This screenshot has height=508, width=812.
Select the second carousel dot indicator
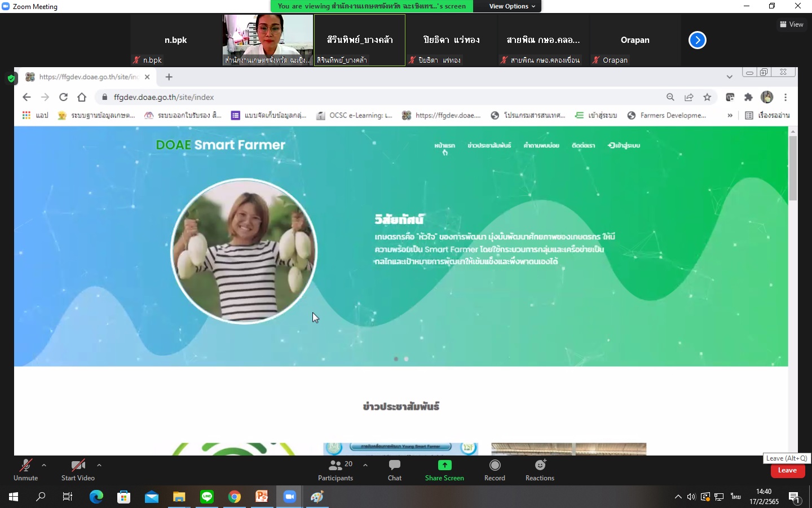pos(406,359)
